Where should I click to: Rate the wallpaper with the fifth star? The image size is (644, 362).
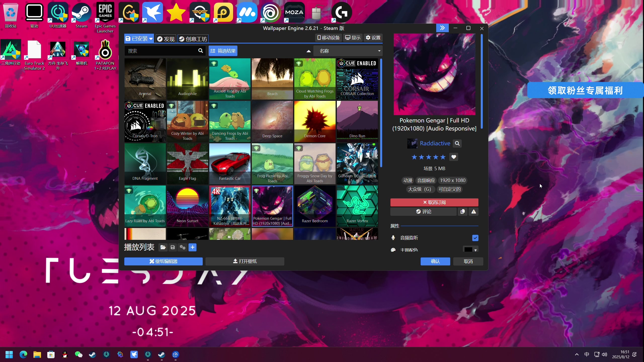(443, 157)
